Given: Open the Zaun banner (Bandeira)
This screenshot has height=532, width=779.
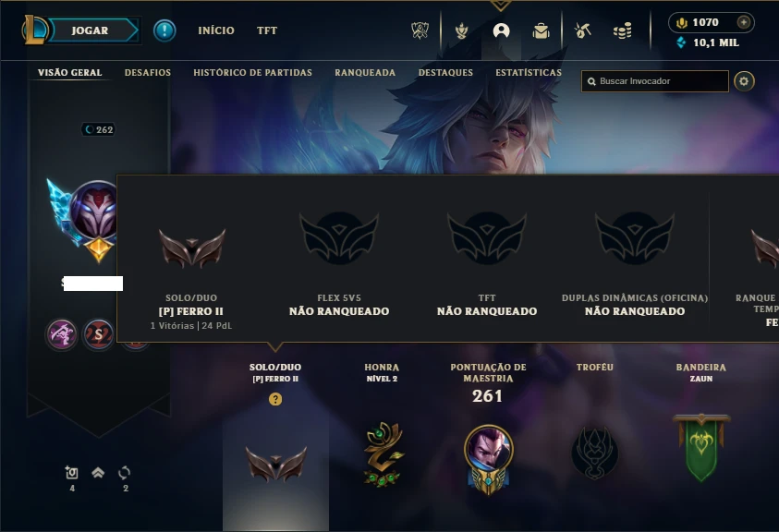Looking at the screenshot, I should (x=701, y=447).
